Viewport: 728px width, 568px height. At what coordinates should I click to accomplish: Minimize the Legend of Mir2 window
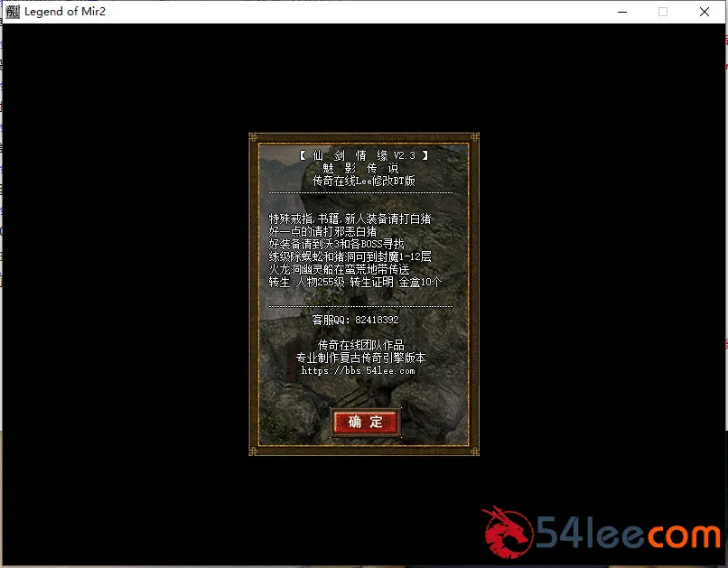pos(622,12)
